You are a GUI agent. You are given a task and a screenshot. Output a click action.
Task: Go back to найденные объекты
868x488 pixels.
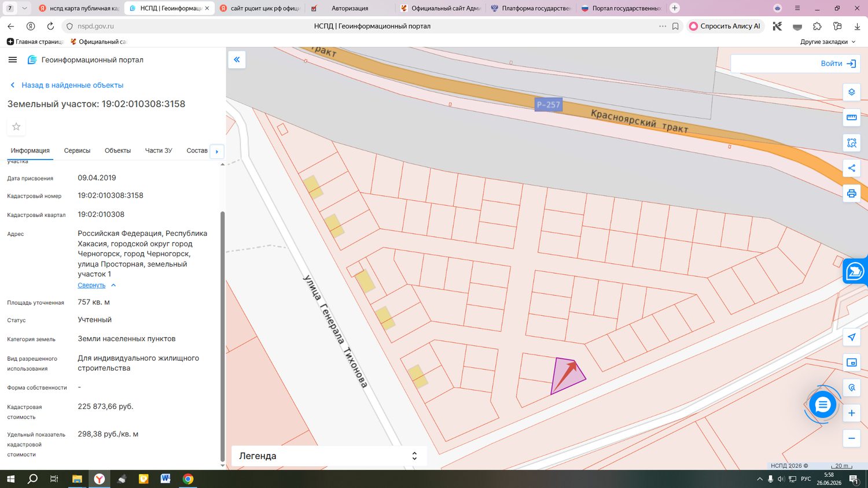pyautogui.click(x=67, y=85)
